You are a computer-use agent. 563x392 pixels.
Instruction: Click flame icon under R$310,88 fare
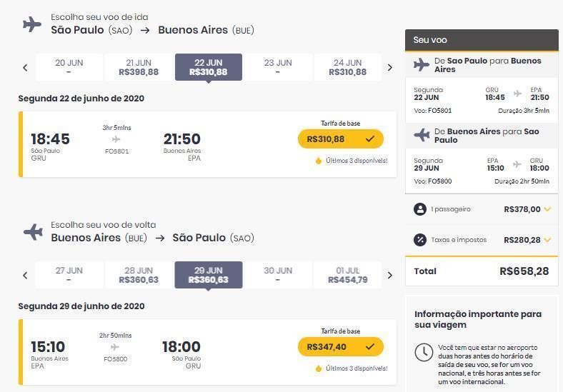click(x=318, y=161)
